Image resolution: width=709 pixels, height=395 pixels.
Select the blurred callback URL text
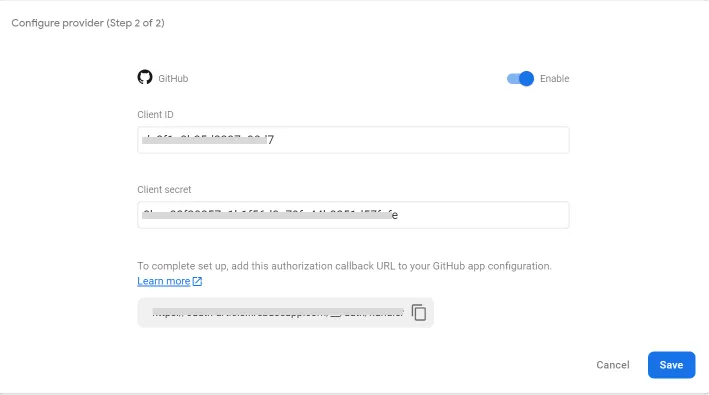click(x=278, y=312)
